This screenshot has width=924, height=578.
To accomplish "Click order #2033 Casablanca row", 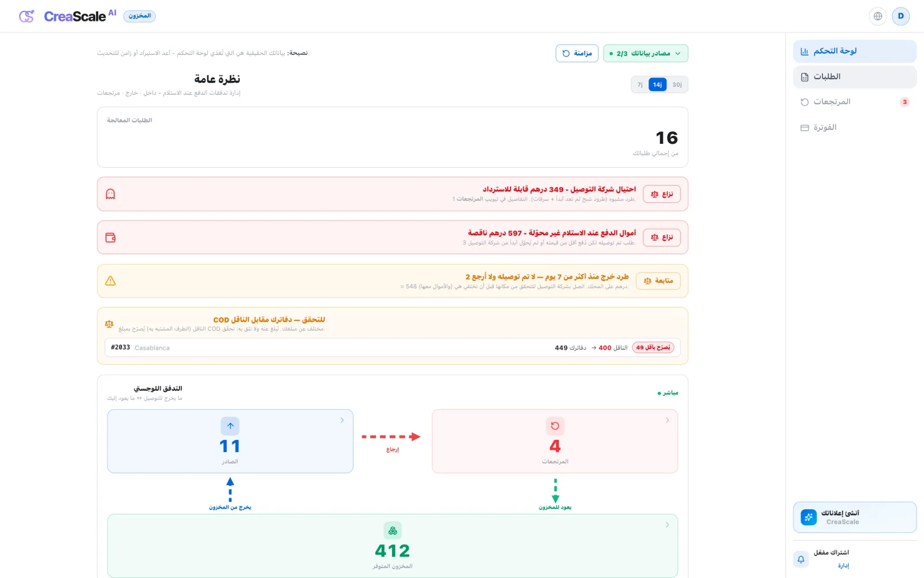I will [x=393, y=348].
